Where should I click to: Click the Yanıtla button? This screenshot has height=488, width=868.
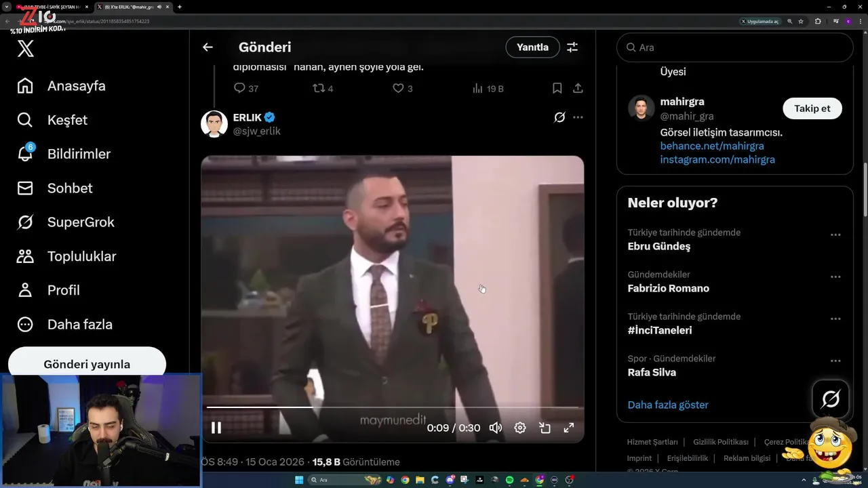tap(532, 47)
